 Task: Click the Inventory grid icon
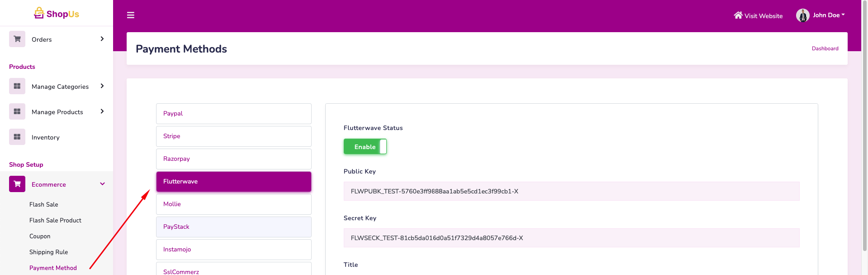point(17,137)
